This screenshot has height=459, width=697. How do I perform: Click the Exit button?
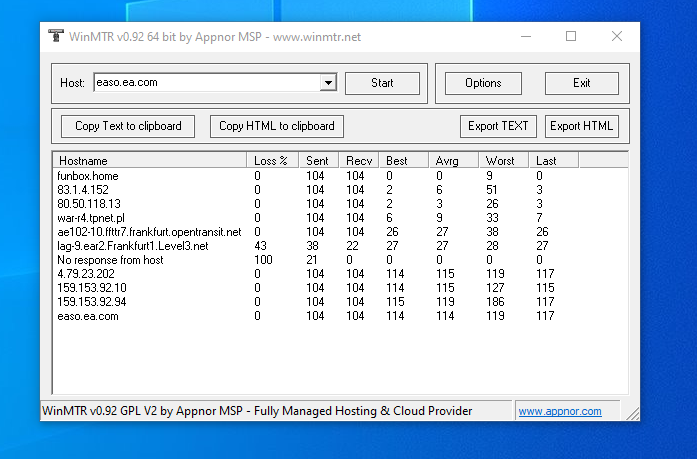(x=581, y=83)
